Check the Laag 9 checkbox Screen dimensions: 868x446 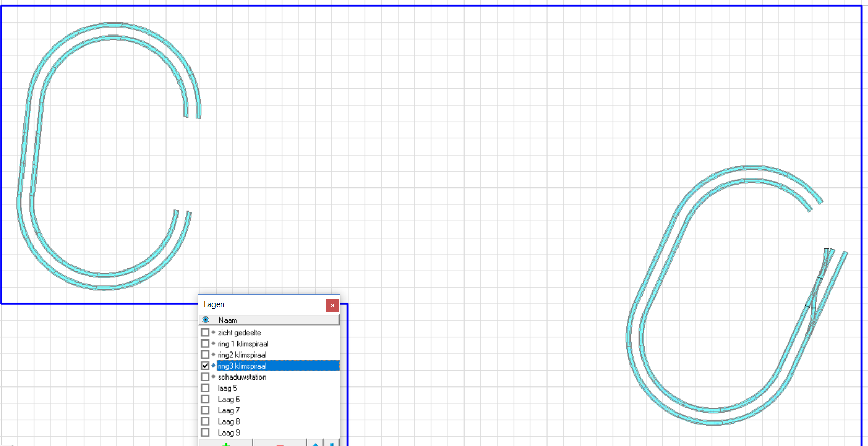[x=205, y=432]
